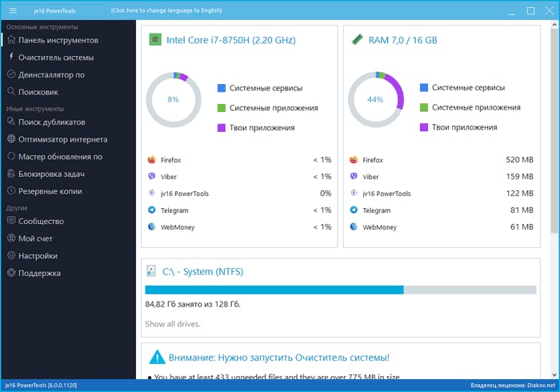The width and height of the screenshot is (560, 392).
Task: Click Владелец лицензии: Diakov.net in status bar
Action: [513, 386]
